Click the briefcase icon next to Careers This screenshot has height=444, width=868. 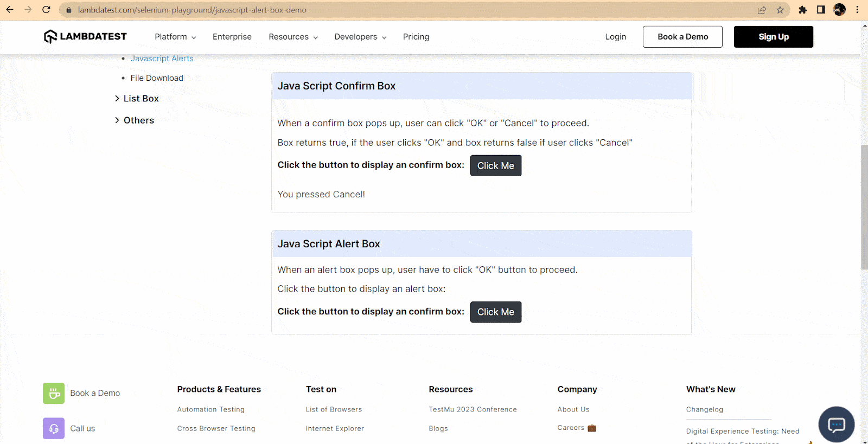(x=592, y=428)
